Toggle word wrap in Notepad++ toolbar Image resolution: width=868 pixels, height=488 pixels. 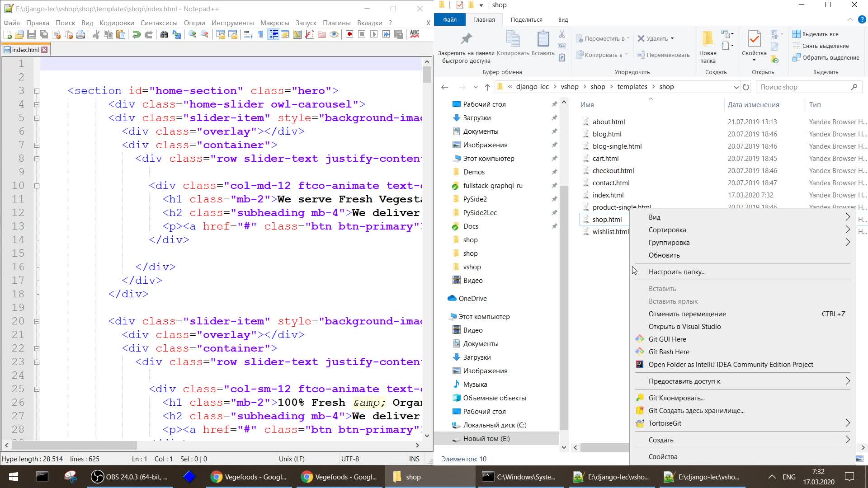(248, 34)
